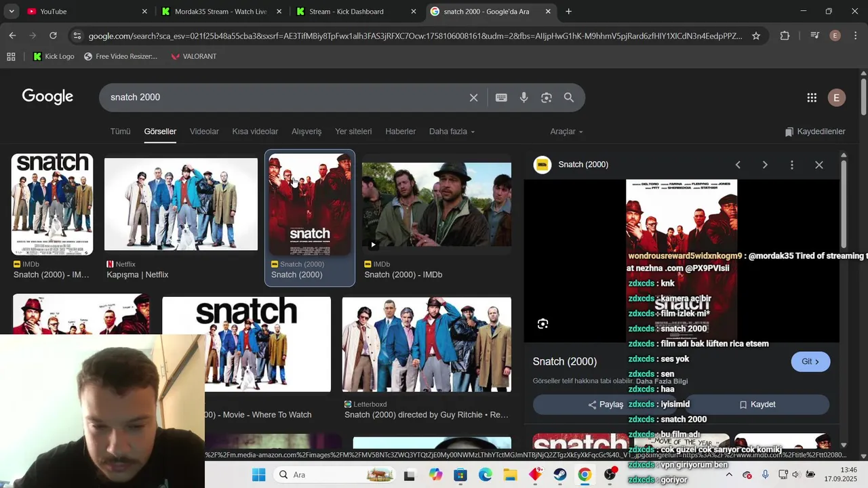Open Steam from the taskbar
The image size is (868, 488).
pos(559,475)
